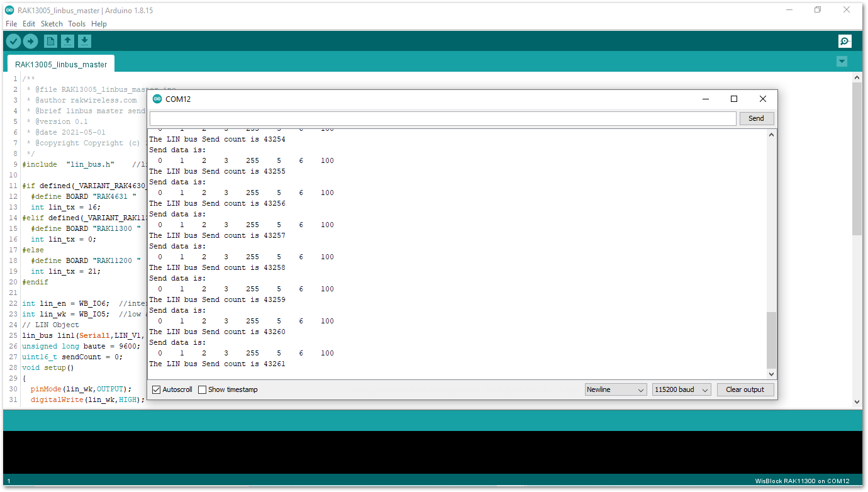Click 'The LIN bus Send count is 43261' line

[217, 364]
